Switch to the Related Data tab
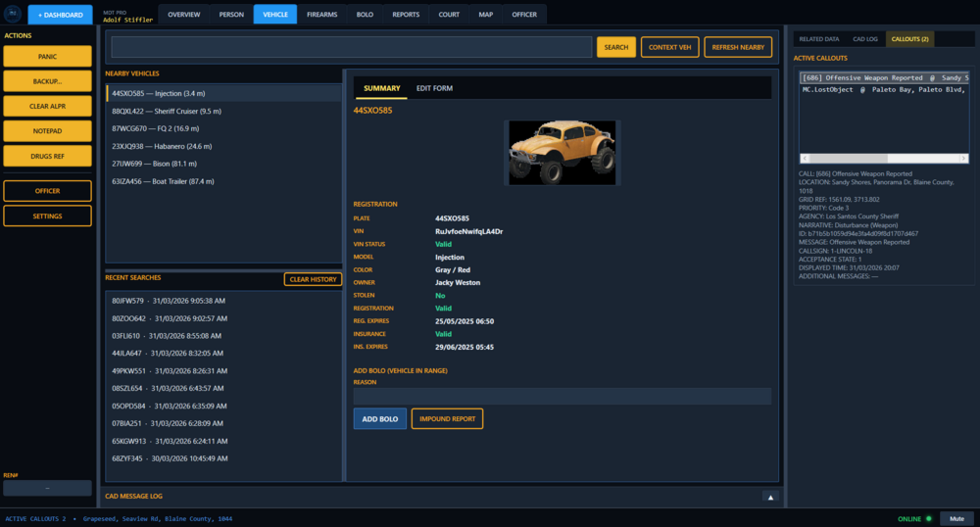Image resolution: width=980 pixels, height=527 pixels. [818, 39]
